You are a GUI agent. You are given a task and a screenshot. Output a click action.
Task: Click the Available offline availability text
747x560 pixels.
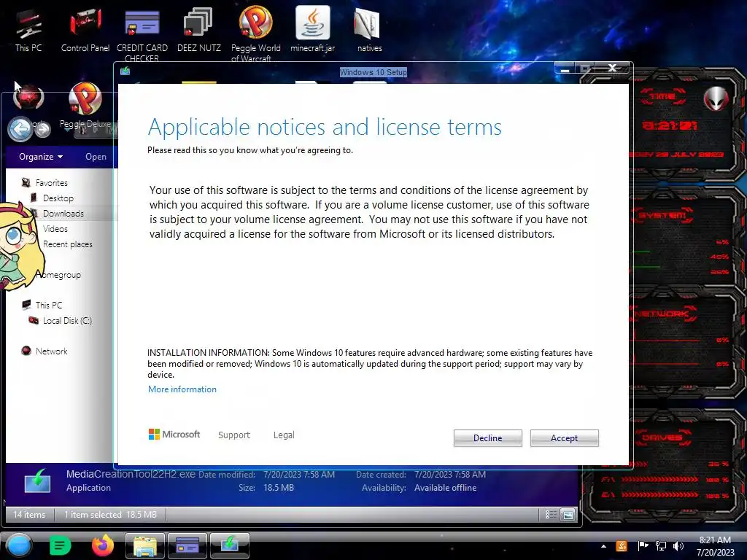click(x=446, y=488)
